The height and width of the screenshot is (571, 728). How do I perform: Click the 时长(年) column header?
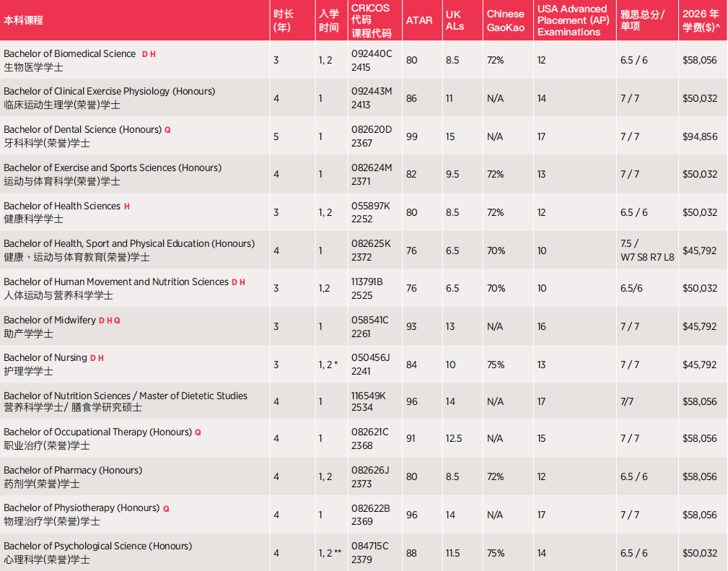tap(284, 20)
